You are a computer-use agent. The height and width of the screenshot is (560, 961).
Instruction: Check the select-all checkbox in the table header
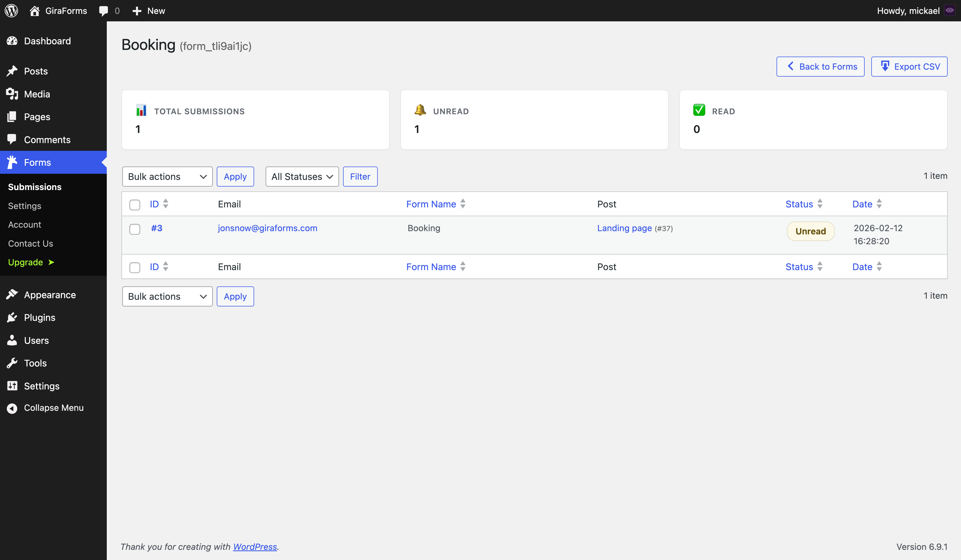135,205
